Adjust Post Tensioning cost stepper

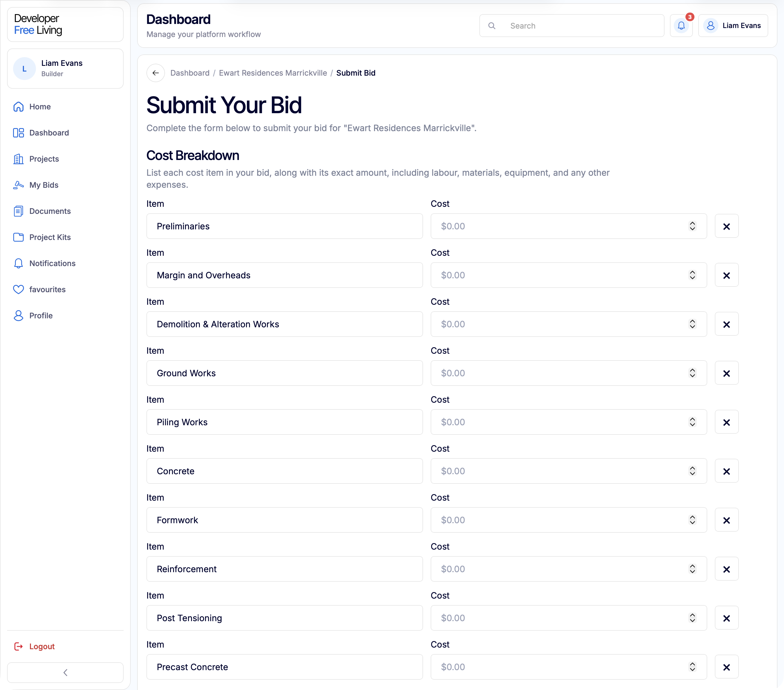[x=692, y=618]
